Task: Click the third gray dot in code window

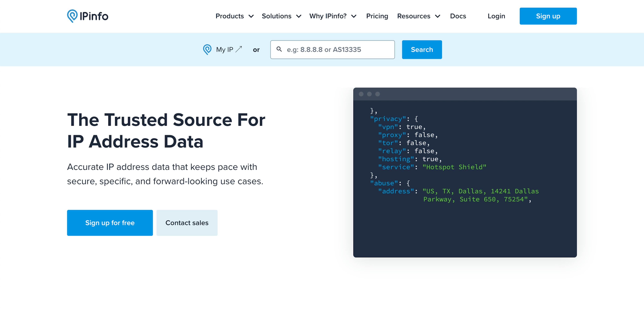Action: (x=378, y=94)
